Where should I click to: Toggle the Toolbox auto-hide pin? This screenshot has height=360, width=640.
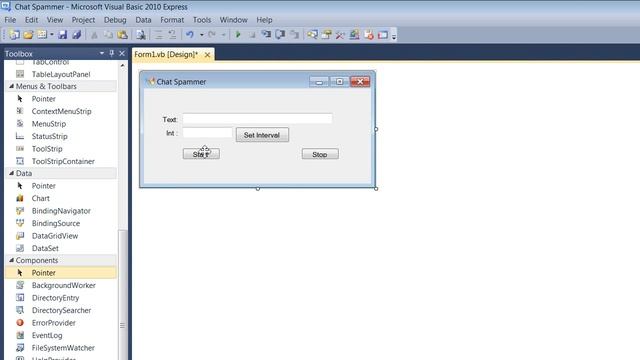point(111,53)
